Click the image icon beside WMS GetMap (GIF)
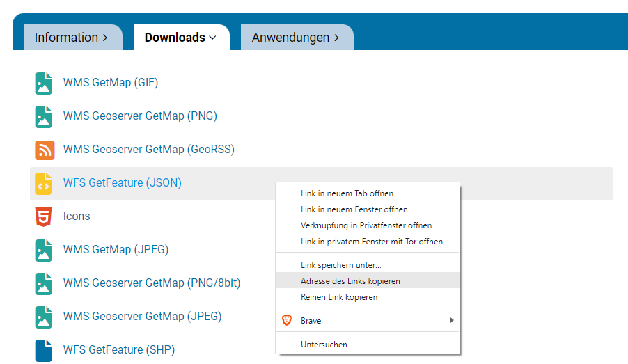 [x=44, y=83]
